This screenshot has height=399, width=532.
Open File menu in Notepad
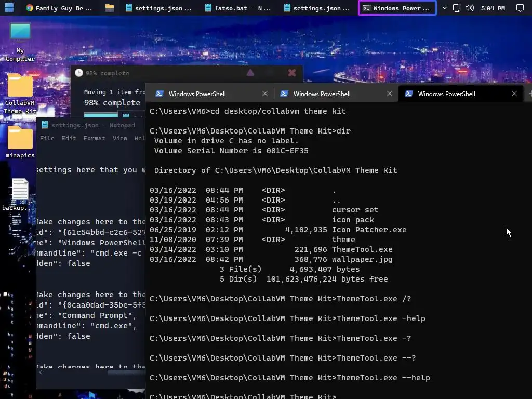47,138
